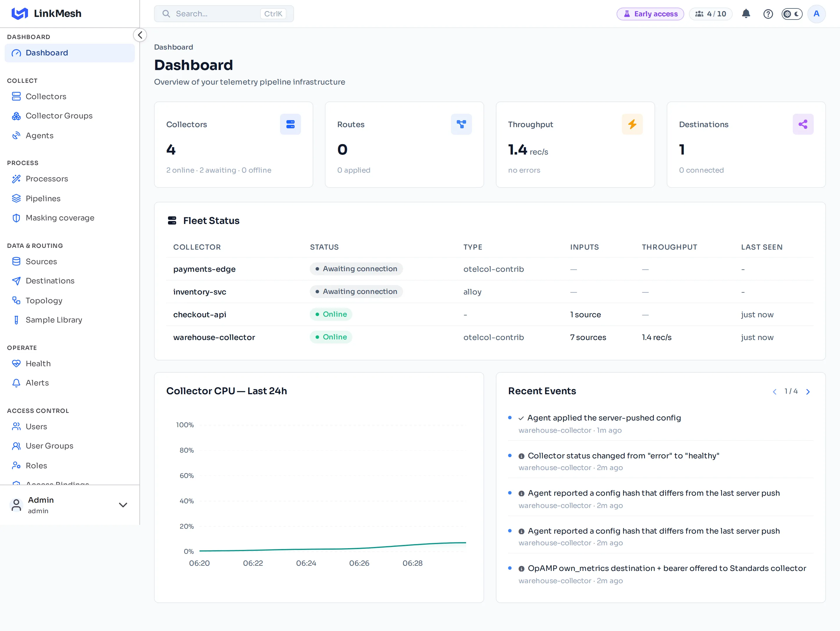Viewport: 840px width, 631px height.
Task: Click the '7 sources' inputs cell
Action: pos(588,338)
